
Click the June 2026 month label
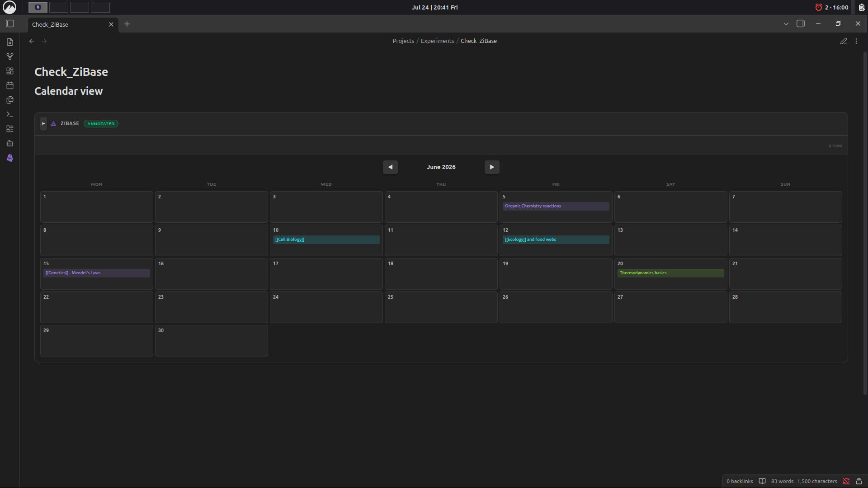[441, 167]
